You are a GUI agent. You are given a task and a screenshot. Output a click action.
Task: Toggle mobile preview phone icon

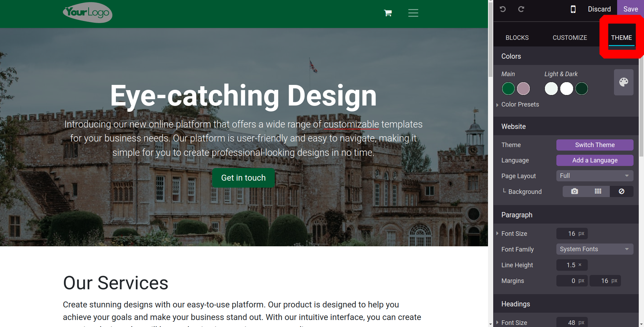(x=573, y=9)
